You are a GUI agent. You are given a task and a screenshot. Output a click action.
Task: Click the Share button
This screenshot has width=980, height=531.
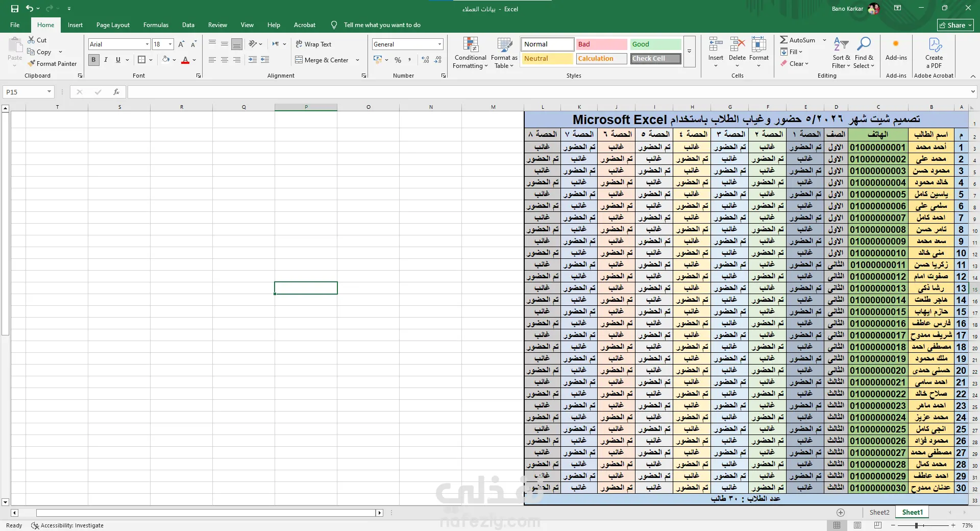pyautogui.click(x=955, y=25)
